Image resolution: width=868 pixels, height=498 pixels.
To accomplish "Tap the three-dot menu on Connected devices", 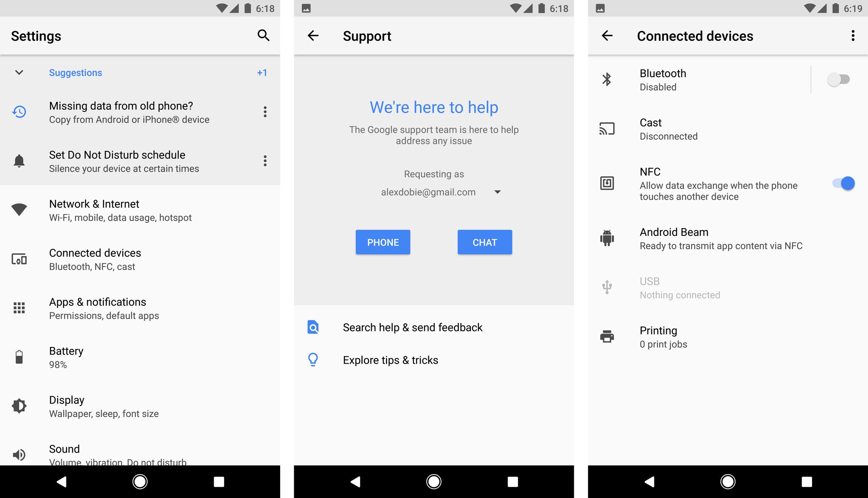I will [x=852, y=36].
